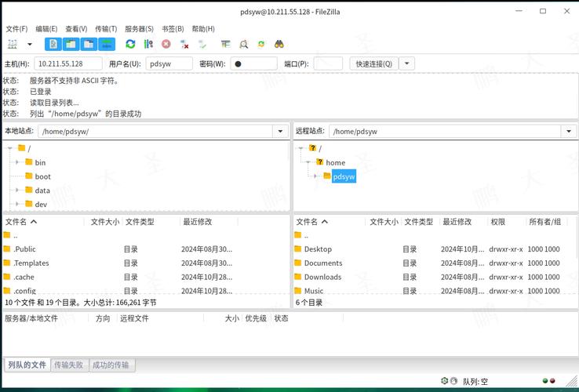Collapse the remote root / tree node
579x392 pixels.
[x=301, y=148]
